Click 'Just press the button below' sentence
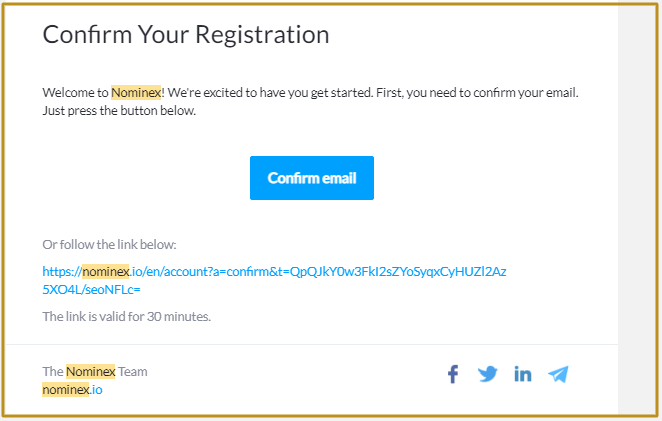Screen dimensions: 662x421 pos(119,111)
